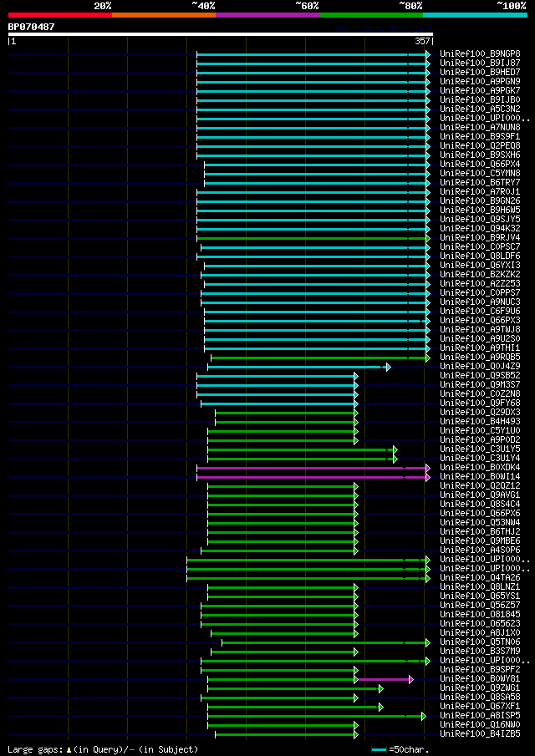Click green bar of UniRef100_A8J1X0
The width and height of the screenshot is (535, 756).
[283, 633]
